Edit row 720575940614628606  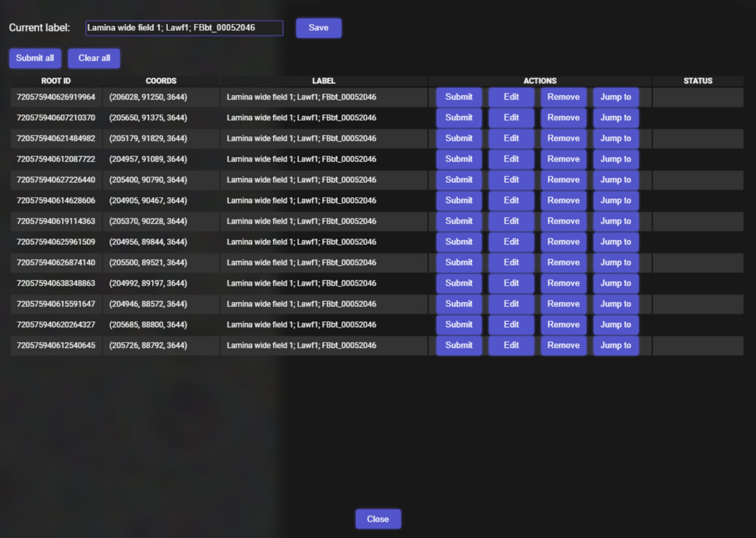tap(511, 201)
